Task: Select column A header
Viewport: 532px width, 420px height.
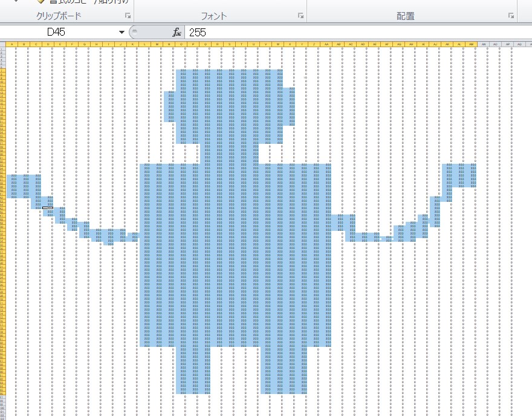Action: (x=12, y=44)
